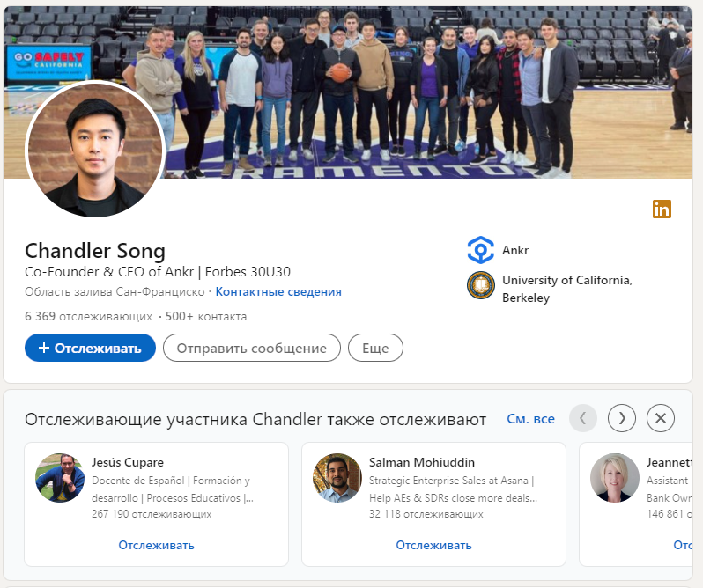Click headline 'Co-Founder & CEO of Ankr | Forbes 30U30'
The width and height of the screenshot is (703, 588).
click(x=158, y=272)
